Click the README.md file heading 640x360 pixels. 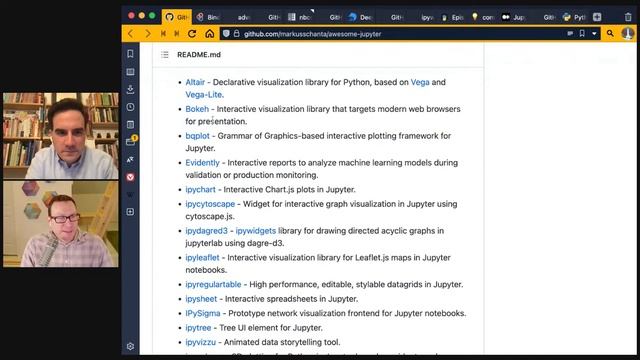199,54
